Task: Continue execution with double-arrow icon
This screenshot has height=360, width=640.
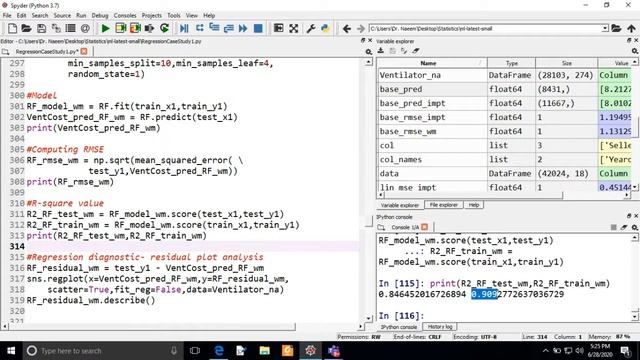Action: coord(243,29)
